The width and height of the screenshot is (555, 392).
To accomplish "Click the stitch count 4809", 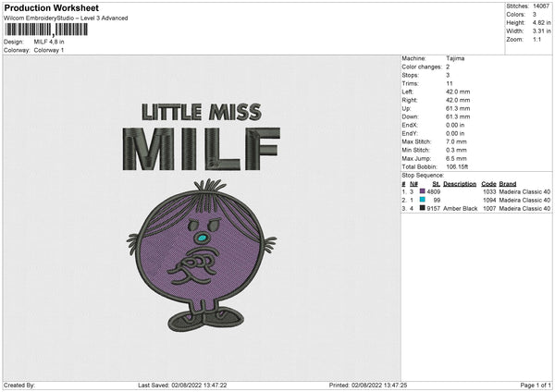I will pyautogui.click(x=434, y=191).
